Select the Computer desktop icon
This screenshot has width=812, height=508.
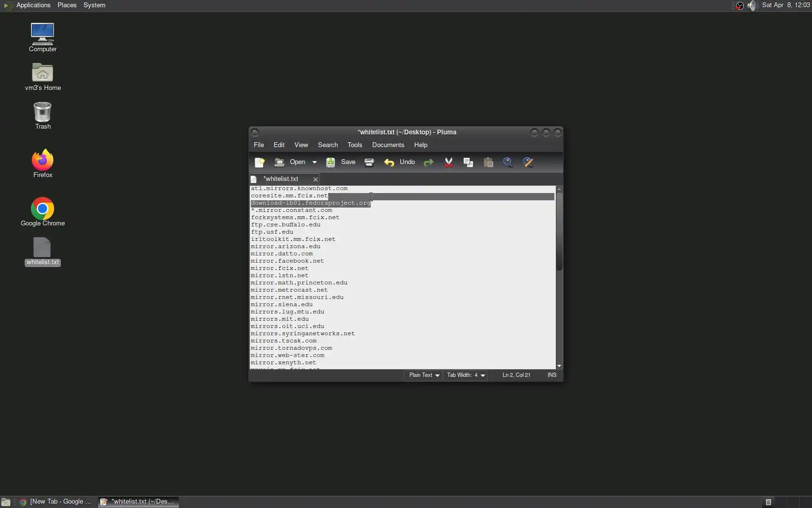coord(43,37)
